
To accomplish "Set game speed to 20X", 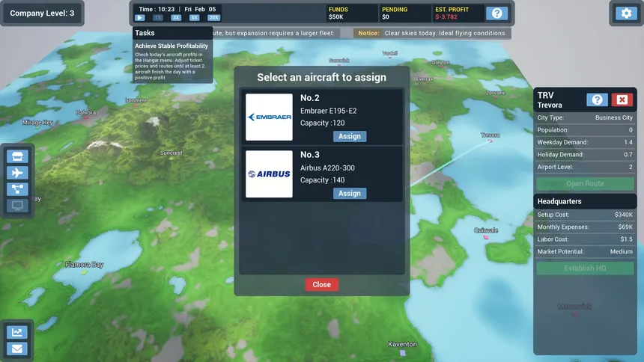I will pyautogui.click(x=213, y=18).
